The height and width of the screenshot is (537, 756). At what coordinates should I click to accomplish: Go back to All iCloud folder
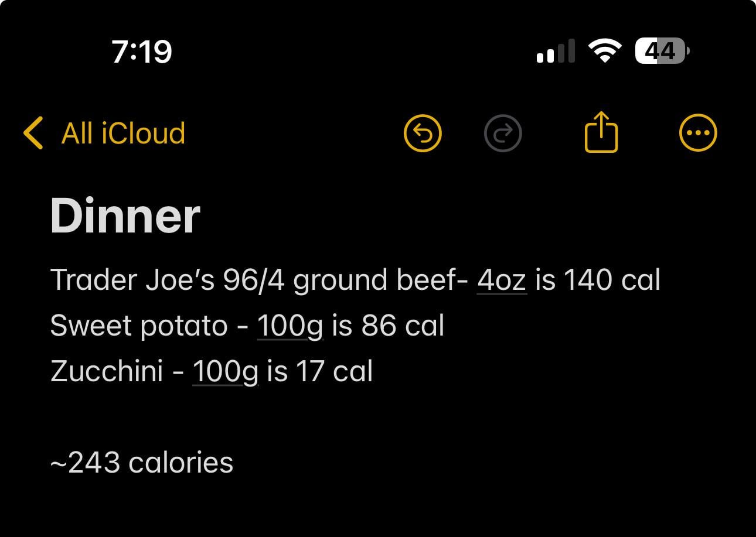[123, 133]
